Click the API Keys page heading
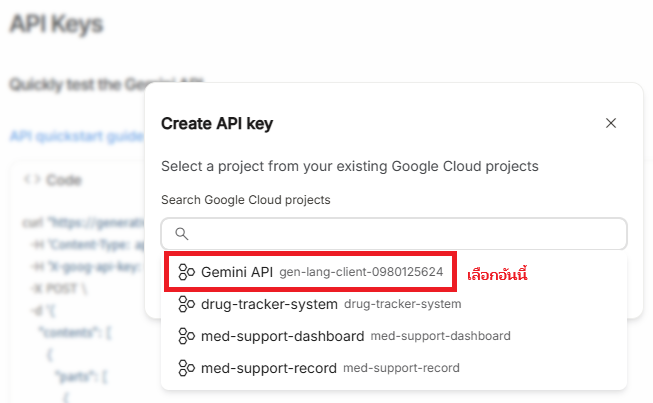Viewport: 653px width, 403px height. (x=57, y=24)
